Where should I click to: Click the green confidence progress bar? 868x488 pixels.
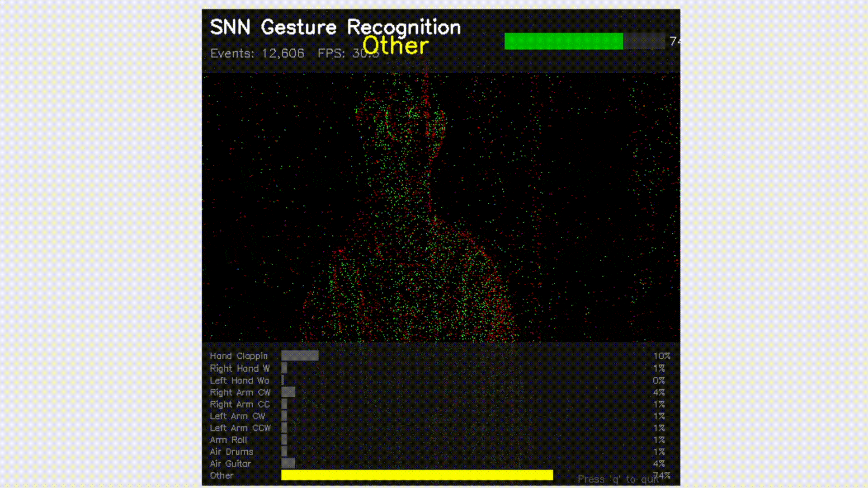[563, 41]
